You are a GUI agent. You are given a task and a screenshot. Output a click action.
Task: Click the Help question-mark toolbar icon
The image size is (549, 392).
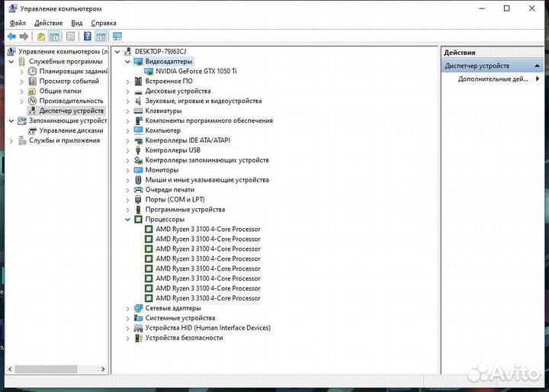click(x=88, y=36)
